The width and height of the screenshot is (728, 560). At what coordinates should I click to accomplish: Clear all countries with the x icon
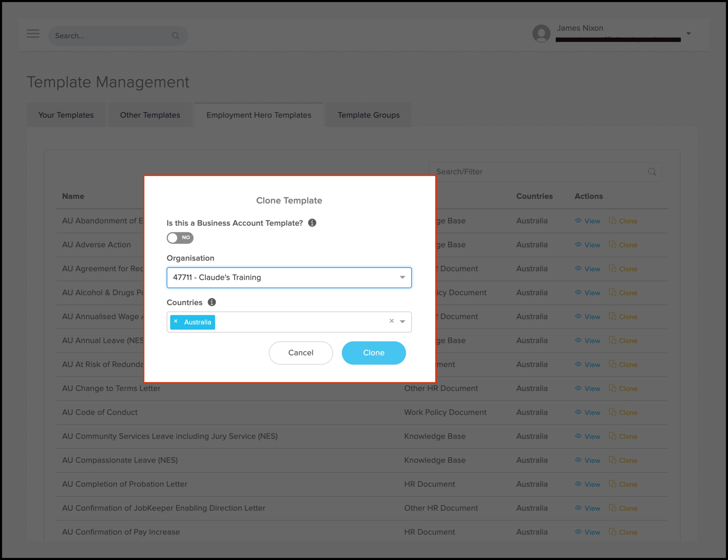click(391, 321)
